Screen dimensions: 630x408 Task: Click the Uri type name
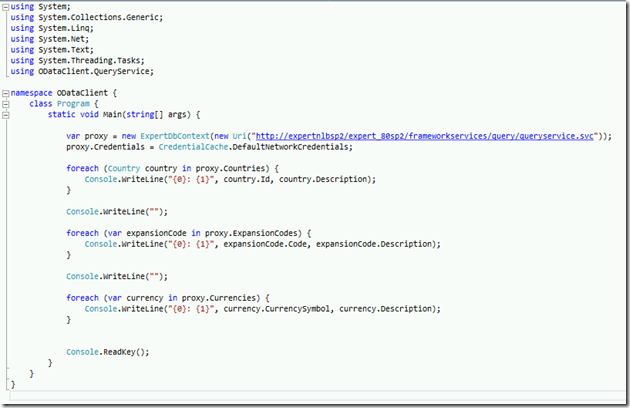pyautogui.click(x=239, y=136)
